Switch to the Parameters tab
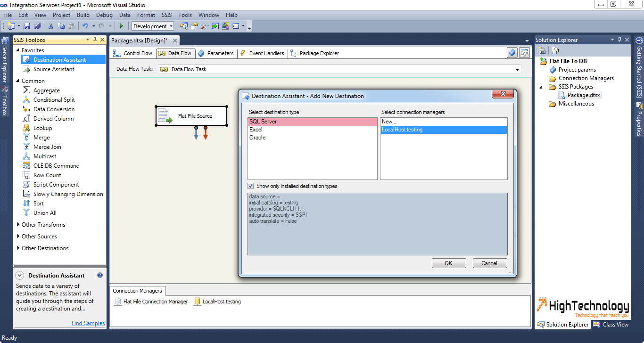Viewport: 644px width, 343px height. pos(215,53)
